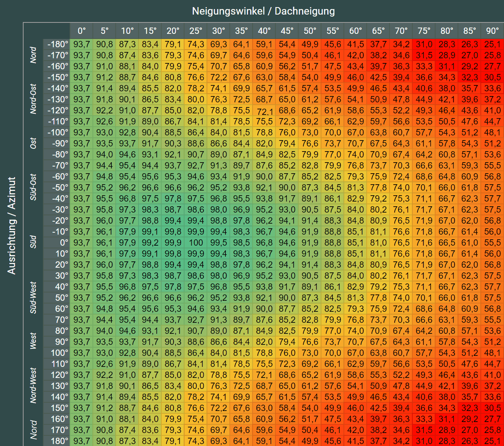Click the 90° column cell in the 90° row
Screen dimensions: 504x446
(493, 342)
